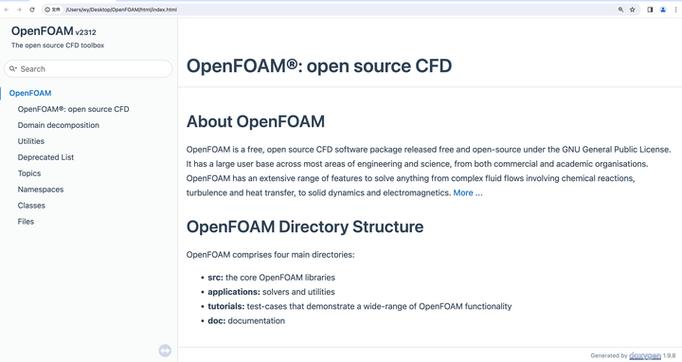Bookmark this page with the star icon
682x362 pixels.
632,10
